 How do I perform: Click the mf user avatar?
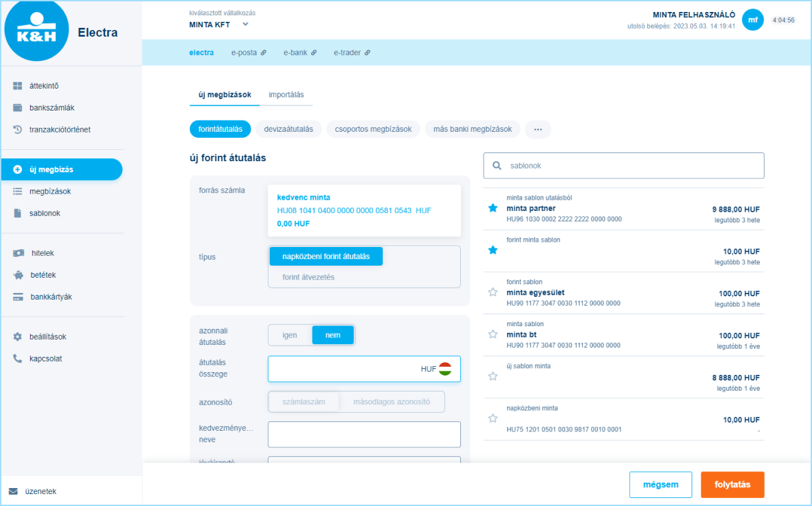point(752,20)
